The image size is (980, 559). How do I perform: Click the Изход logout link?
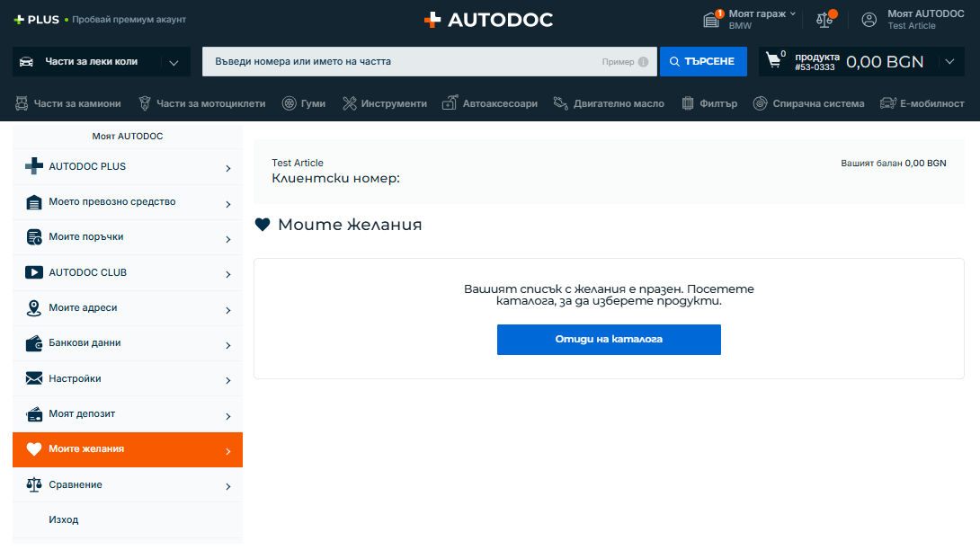64,519
